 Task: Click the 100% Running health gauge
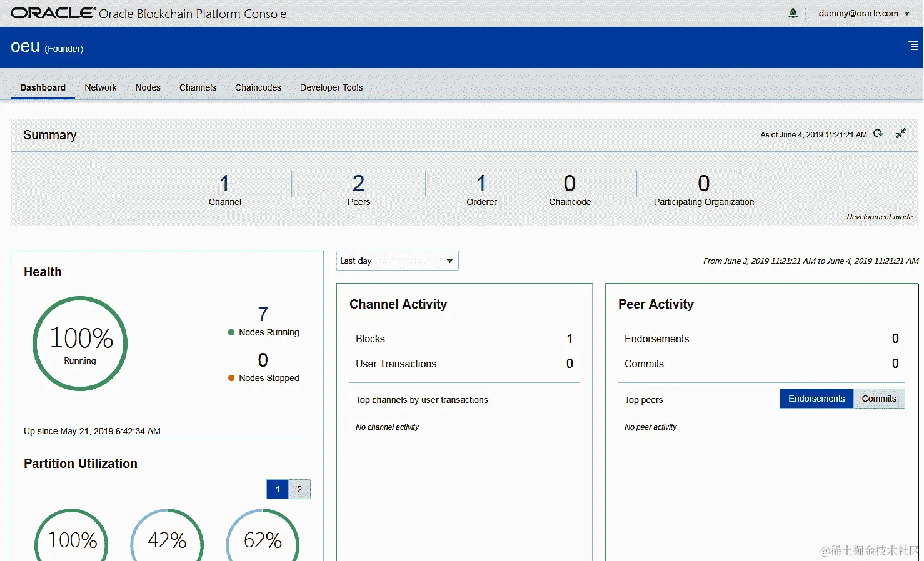coord(80,344)
